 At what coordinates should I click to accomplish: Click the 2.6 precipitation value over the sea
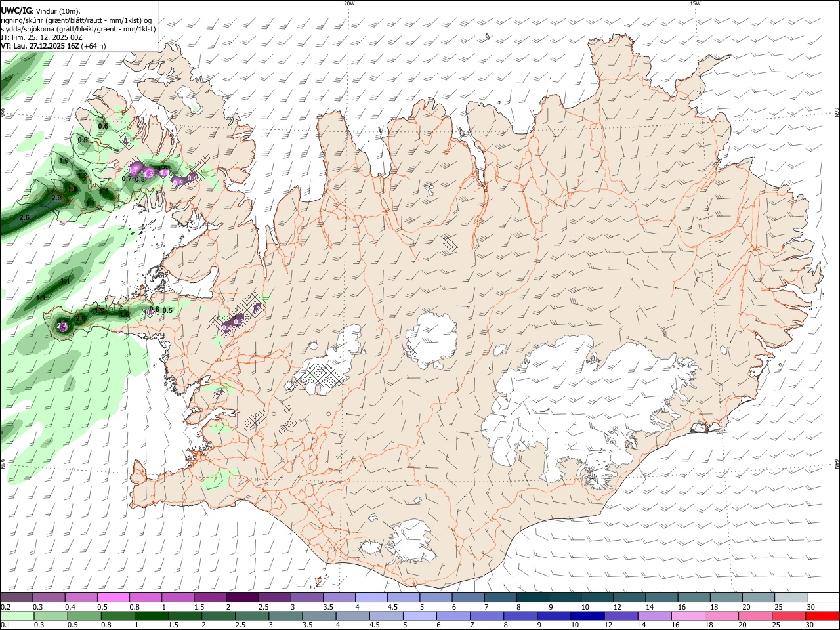[25, 217]
